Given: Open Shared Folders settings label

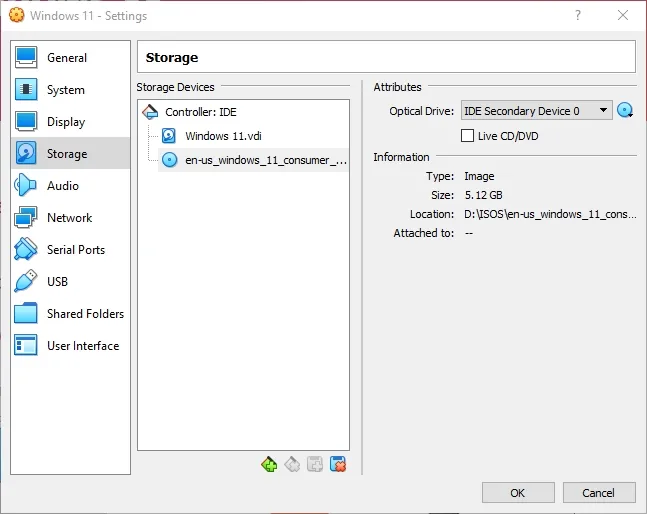Looking at the screenshot, I should pyautogui.click(x=85, y=314).
